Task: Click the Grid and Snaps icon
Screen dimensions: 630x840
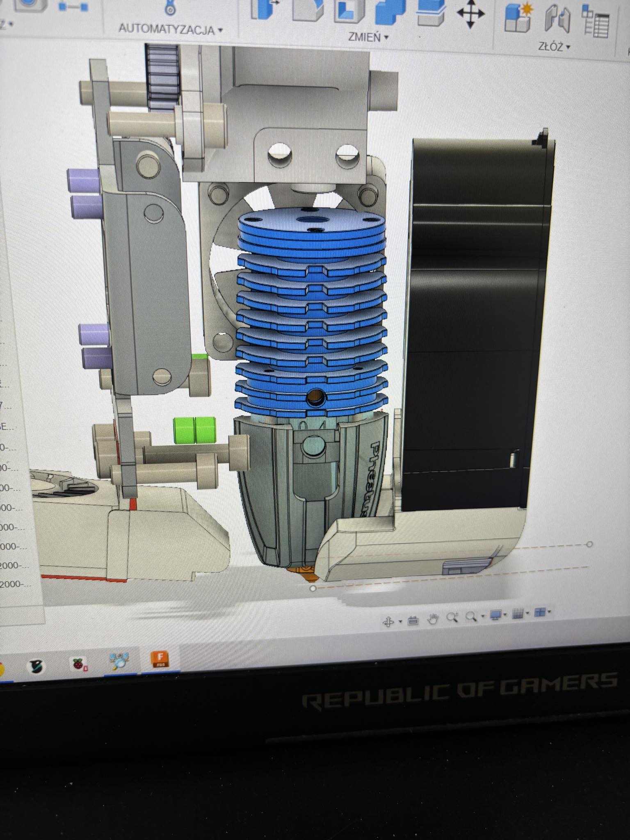Action: click(x=518, y=613)
